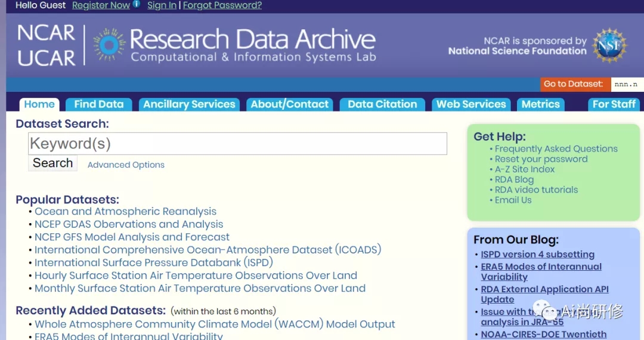The width and height of the screenshot is (644, 340).
Task: Open the For Staff tab
Action: coord(614,104)
